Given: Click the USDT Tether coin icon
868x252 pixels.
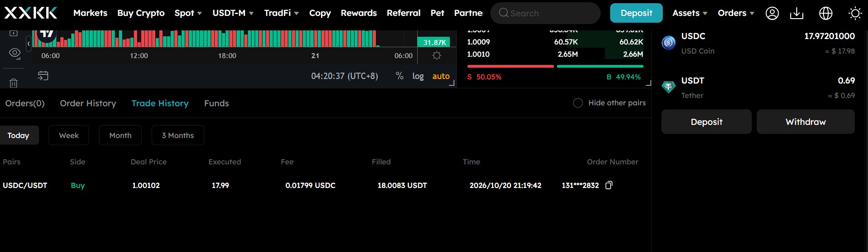Looking at the screenshot, I should click(x=668, y=87).
